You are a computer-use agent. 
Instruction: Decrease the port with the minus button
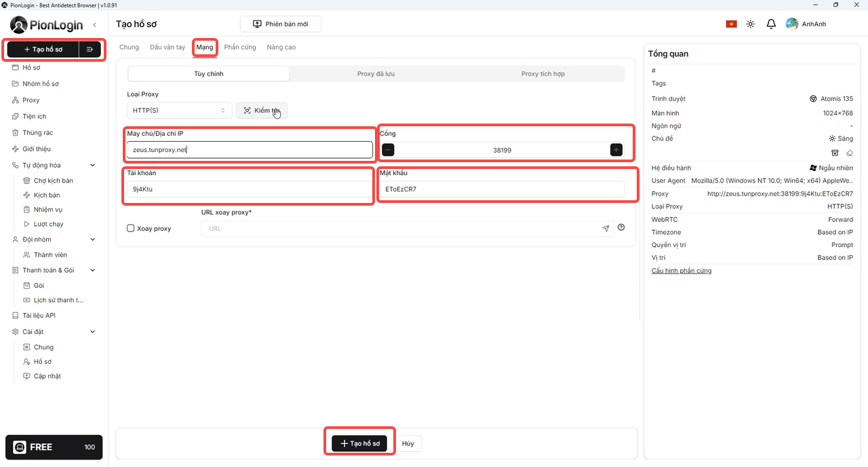388,150
